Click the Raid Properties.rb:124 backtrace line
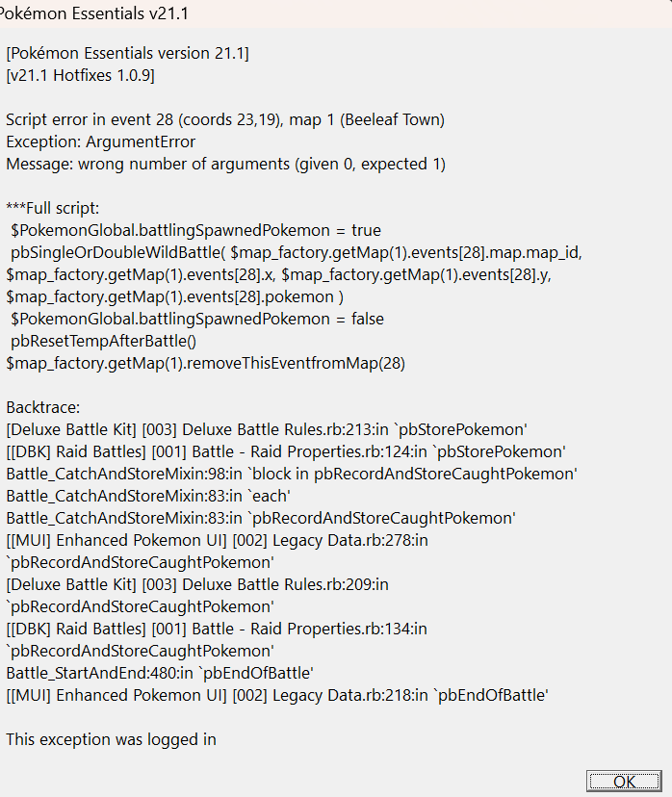 tap(285, 451)
